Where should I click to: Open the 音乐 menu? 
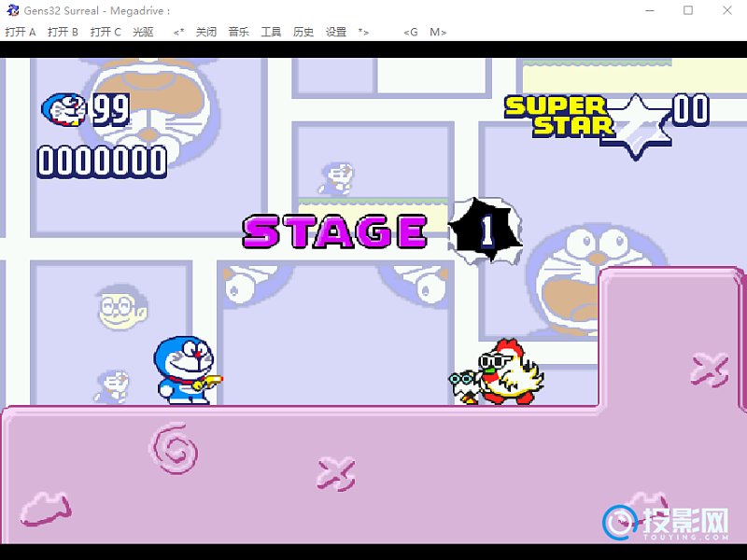pyautogui.click(x=239, y=32)
